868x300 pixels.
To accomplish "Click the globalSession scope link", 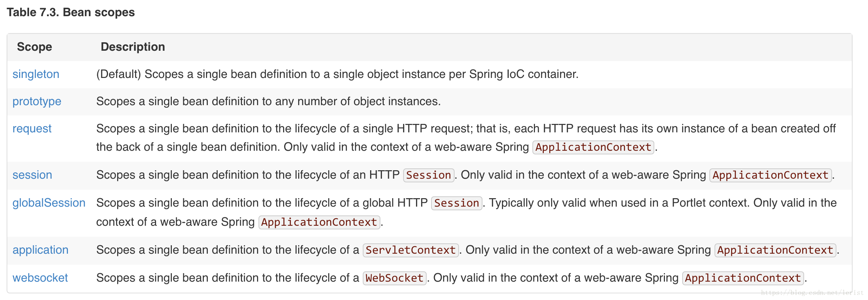I will (x=49, y=203).
